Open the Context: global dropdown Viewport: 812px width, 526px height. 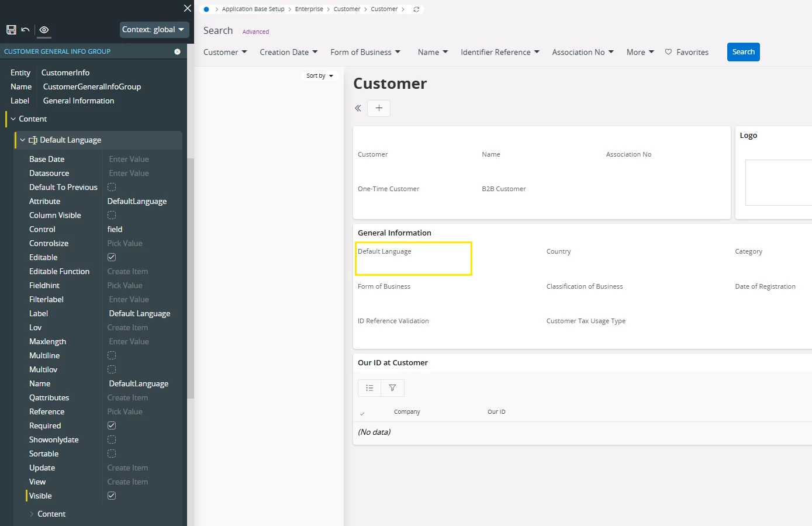coord(154,30)
